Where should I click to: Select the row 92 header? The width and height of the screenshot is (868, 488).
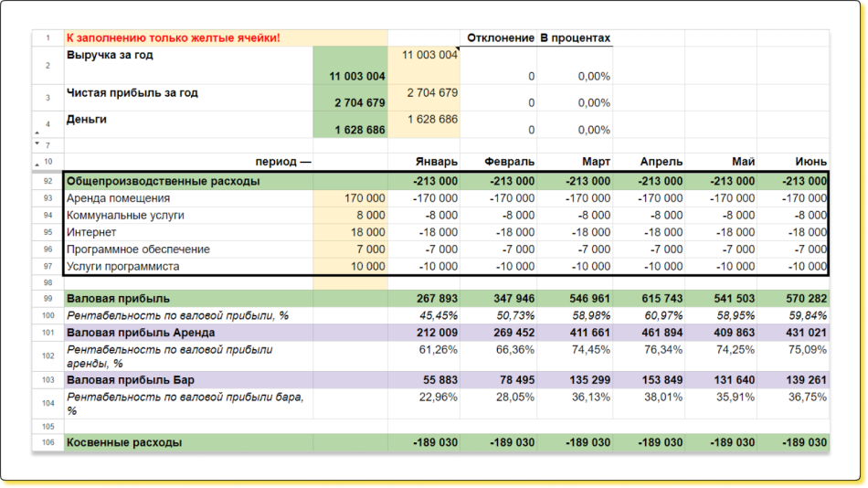click(x=48, y=181)
